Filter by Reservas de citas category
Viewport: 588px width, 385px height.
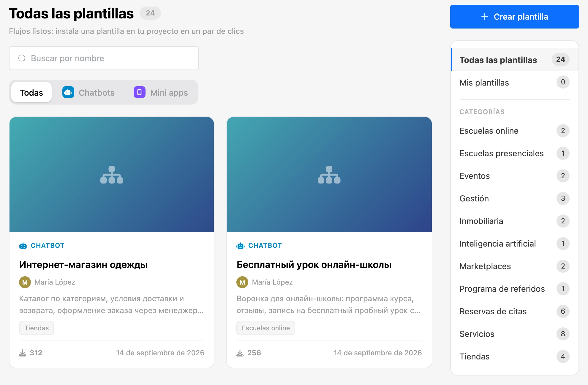pos(515,311)
